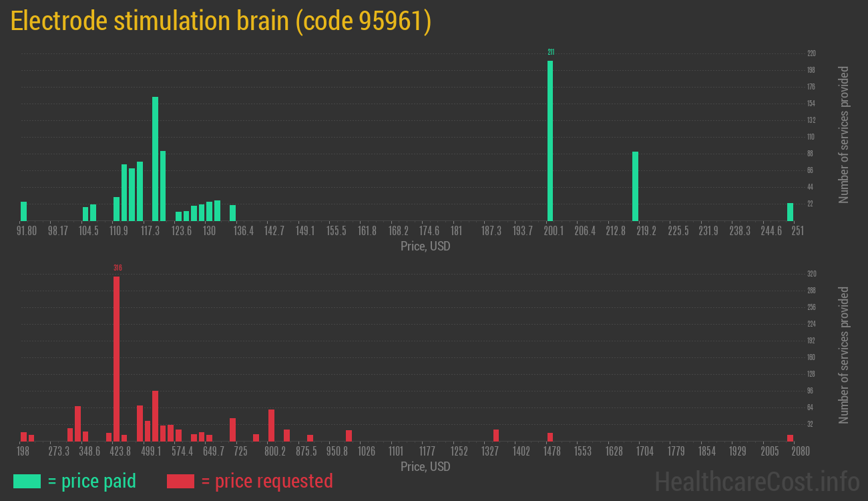Click the red bar near 1327 price label
This screenshot has width=868, height=501.
pos(496,436)
